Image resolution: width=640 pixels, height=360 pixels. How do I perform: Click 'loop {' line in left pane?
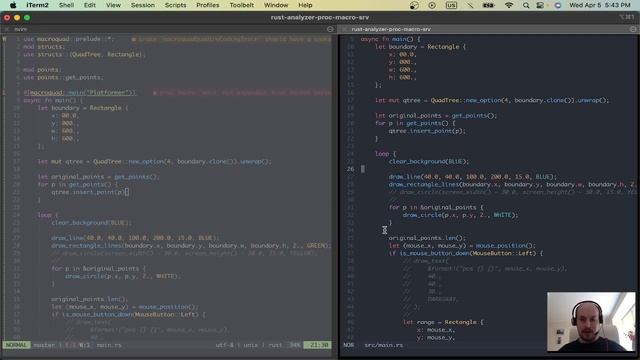coord(49,215)
